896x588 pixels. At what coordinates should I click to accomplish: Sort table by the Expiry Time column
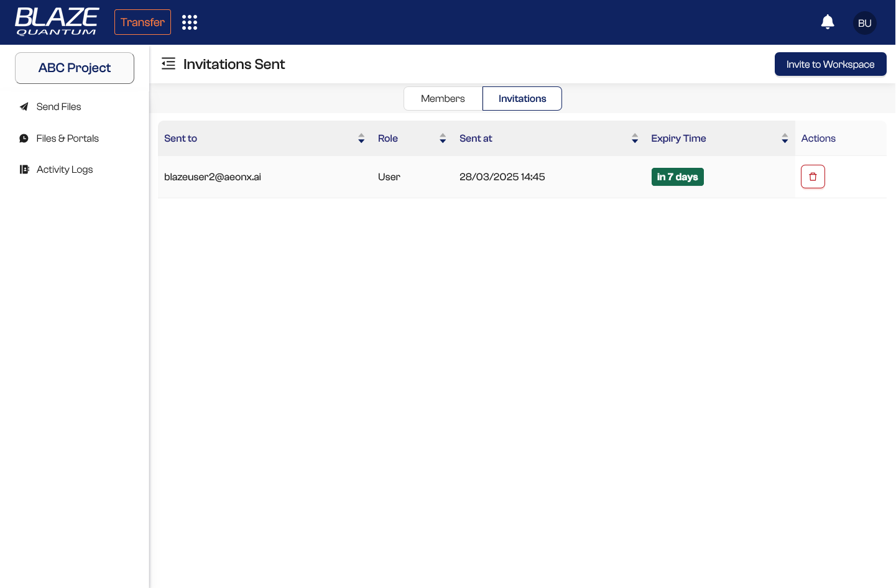(785, 139)
